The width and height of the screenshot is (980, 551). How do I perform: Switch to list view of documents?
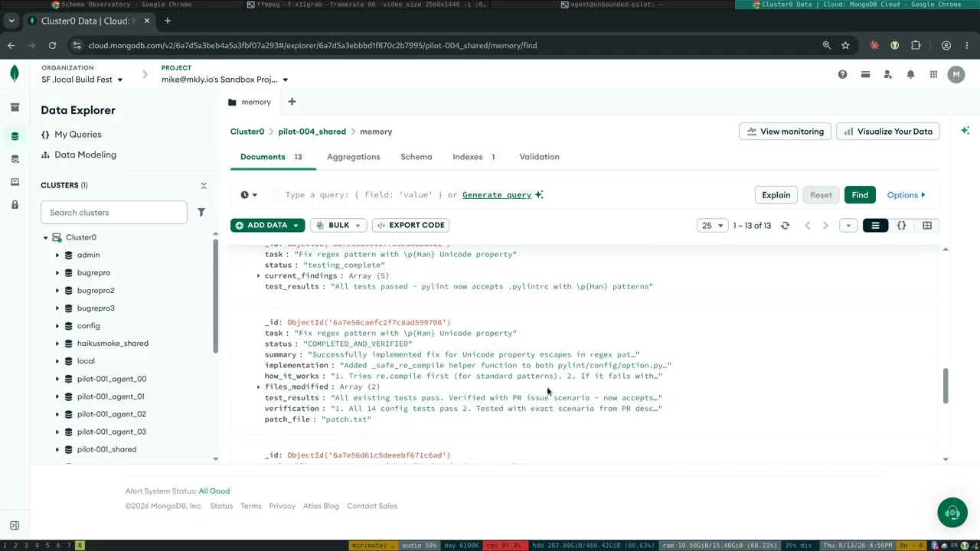point(875,226)
